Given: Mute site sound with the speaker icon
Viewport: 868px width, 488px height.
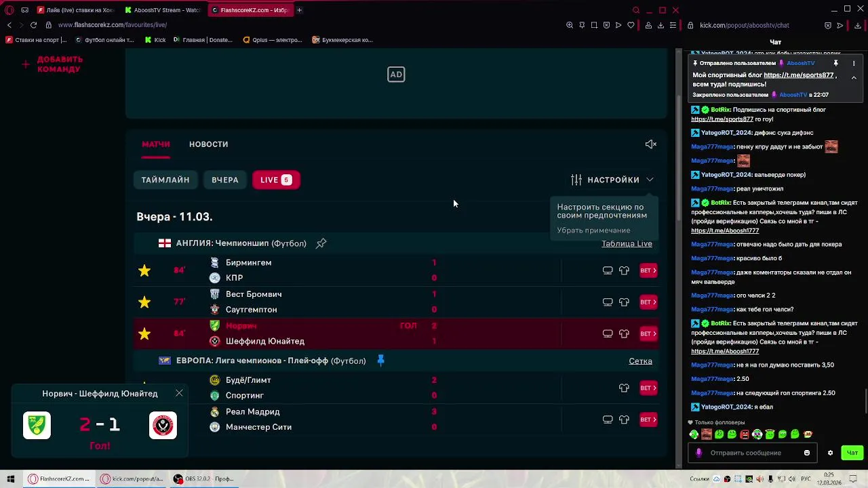Looking at the screenshot, I should 651,144.
